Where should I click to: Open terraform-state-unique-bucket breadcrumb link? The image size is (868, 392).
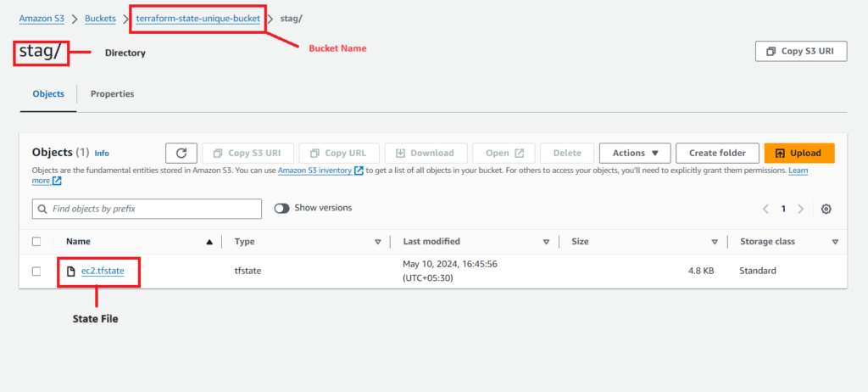(x=198, y=19)
